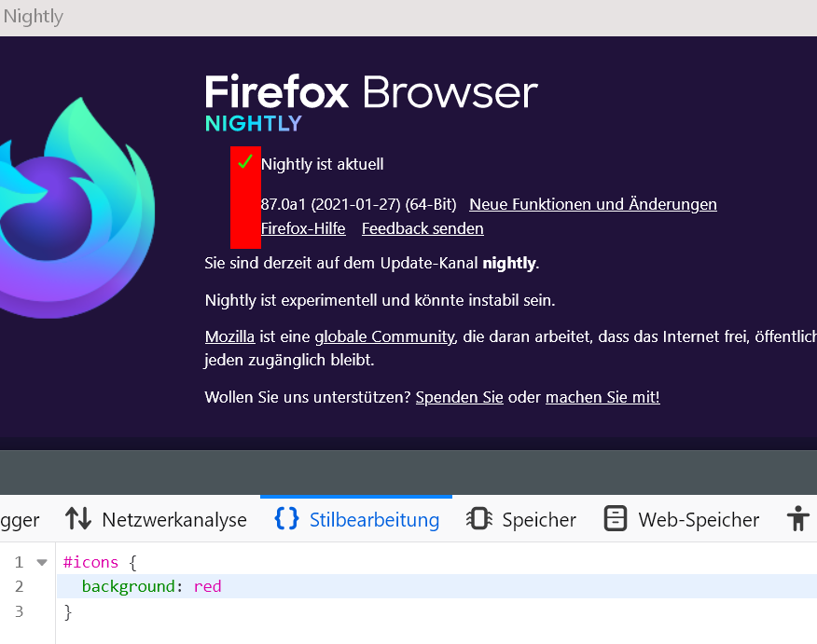Open the Firefox-Hilfe link
The width and height of the screenshot is (817, 644).
pyautogui.click(x=303, y=228)
